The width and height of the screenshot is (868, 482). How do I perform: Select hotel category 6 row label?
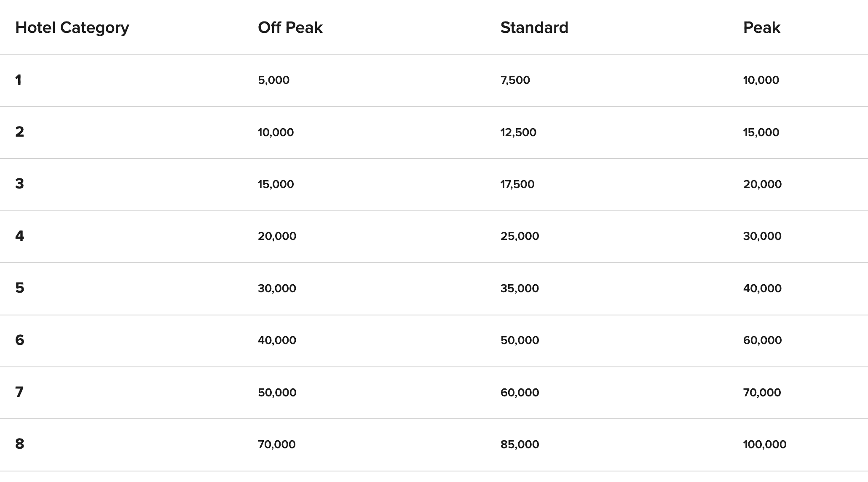click(x=19, y=340)
